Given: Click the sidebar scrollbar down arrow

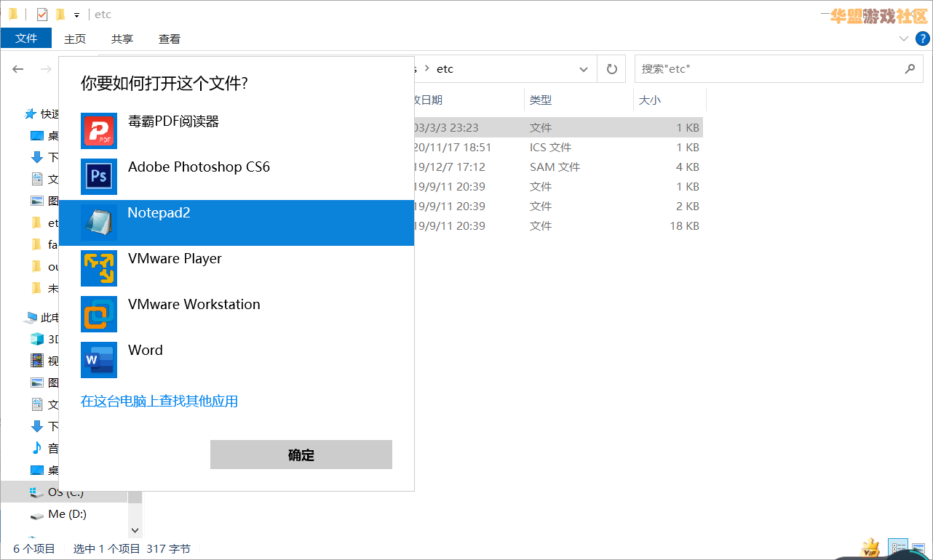Looking at the screenshot, I should tap(135, 530).
